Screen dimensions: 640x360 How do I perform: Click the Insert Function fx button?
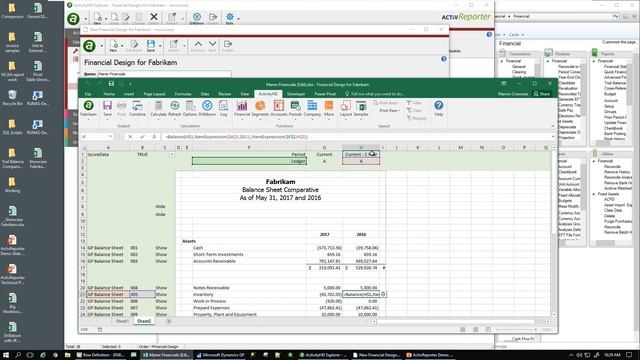click(154, 136)
